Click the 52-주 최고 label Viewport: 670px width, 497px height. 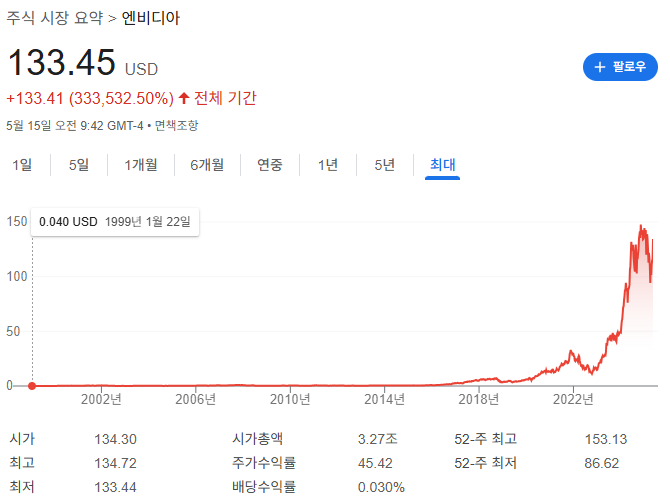coord(485,438)
